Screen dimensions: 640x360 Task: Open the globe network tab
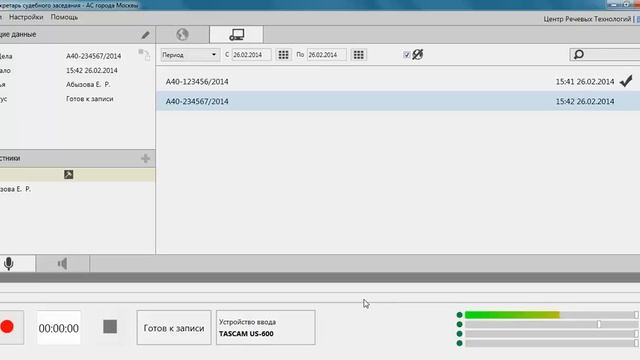point(182,34)
